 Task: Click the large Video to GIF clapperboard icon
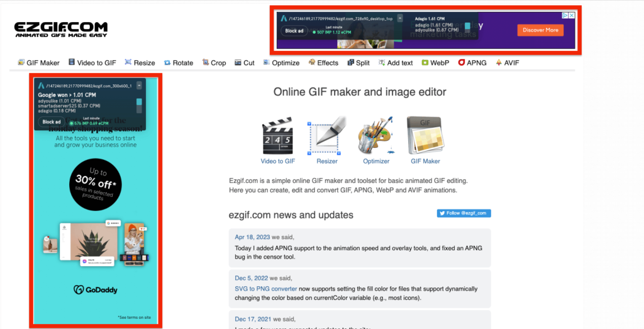point(277,137)
